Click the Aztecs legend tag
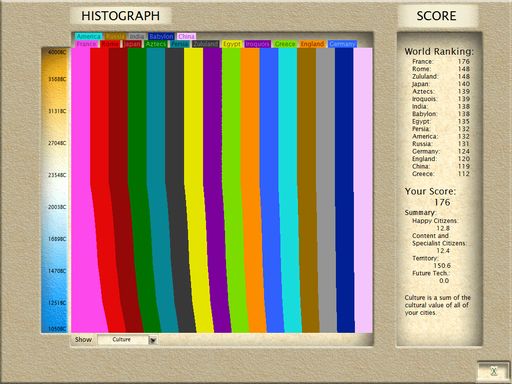The width and height of the screenshot is (512, 384). pyautogui.click(x=156, y=44)
